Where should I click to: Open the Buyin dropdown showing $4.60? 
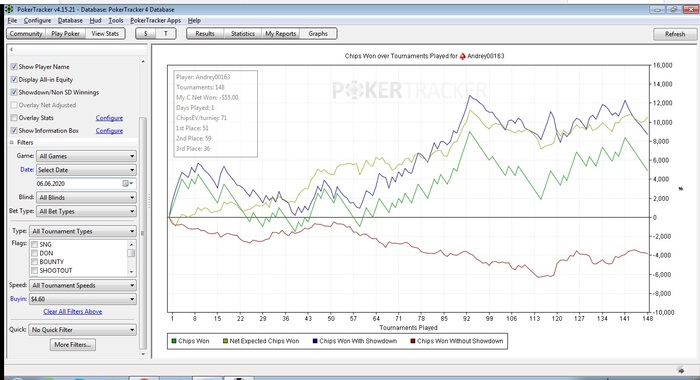click(83, 299)
